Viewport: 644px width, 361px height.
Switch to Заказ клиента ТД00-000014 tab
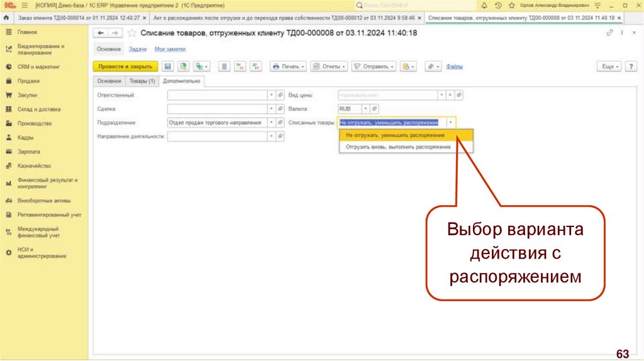pos(79,18)
